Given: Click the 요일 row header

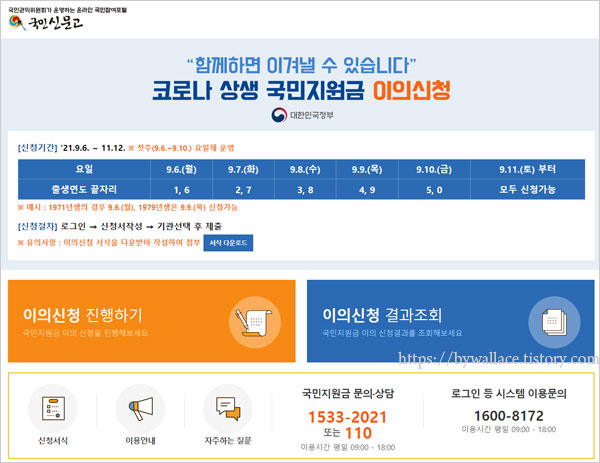Looking at the screenshot, I should point(84,170).
